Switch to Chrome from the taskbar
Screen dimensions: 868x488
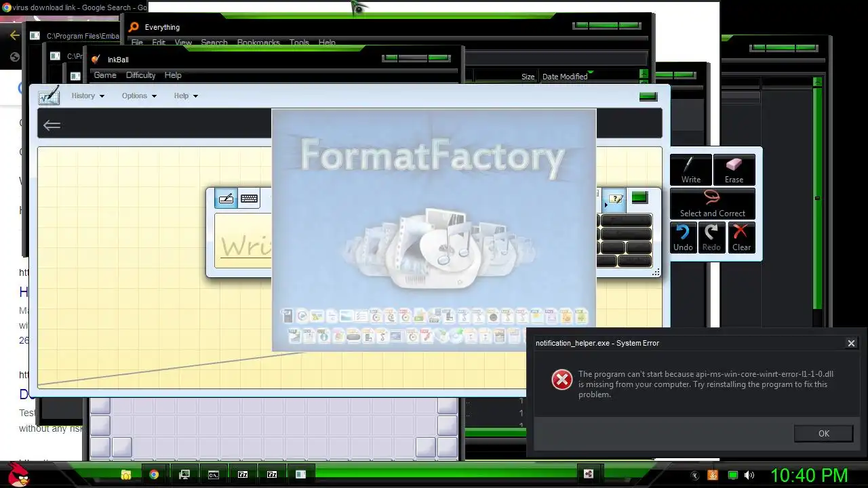coord(154,474)
